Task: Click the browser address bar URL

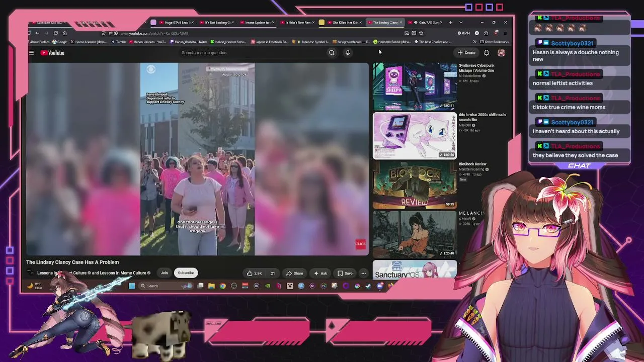Action: pyautogui.click(x=154, y=33)
